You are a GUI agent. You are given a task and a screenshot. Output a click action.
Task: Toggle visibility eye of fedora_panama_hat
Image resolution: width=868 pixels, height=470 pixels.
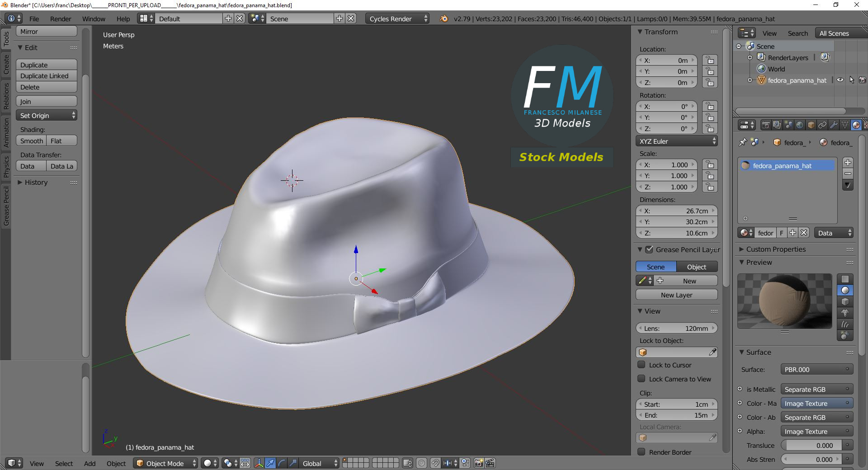(x=840, y=80)
